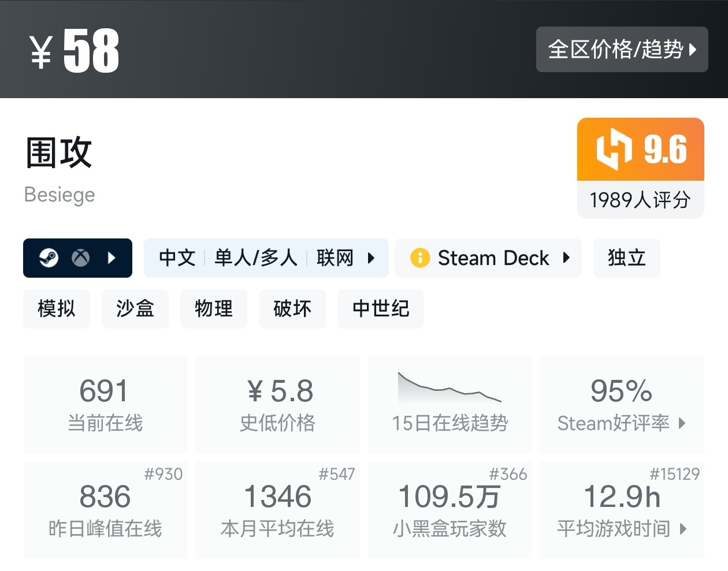The height and width of the screenshot is (571, 728).
Task: Click the 史低价格 ¥5.8 stat card
Action: pyautogui.click(x=277, y=404)
